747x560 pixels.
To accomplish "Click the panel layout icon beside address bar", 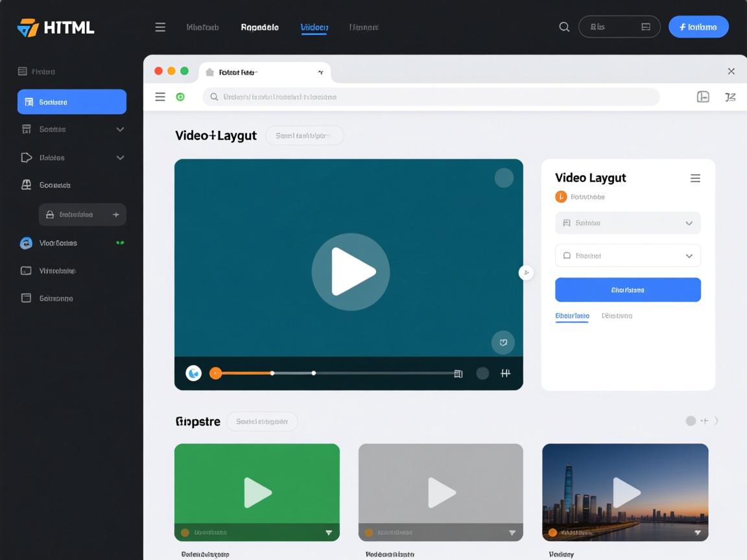I will pyautogui.click(x=703, y=97).
